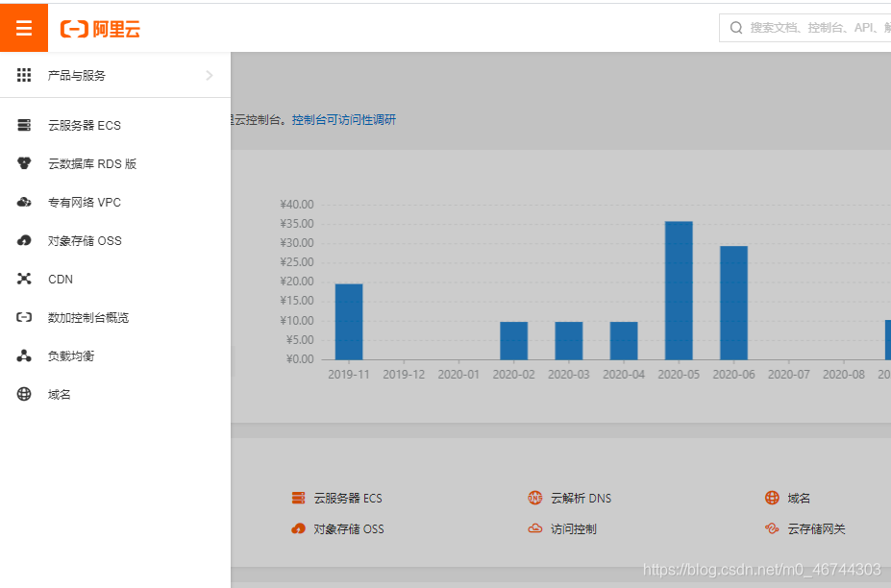Open CDN in sidebar

[61, 279]
